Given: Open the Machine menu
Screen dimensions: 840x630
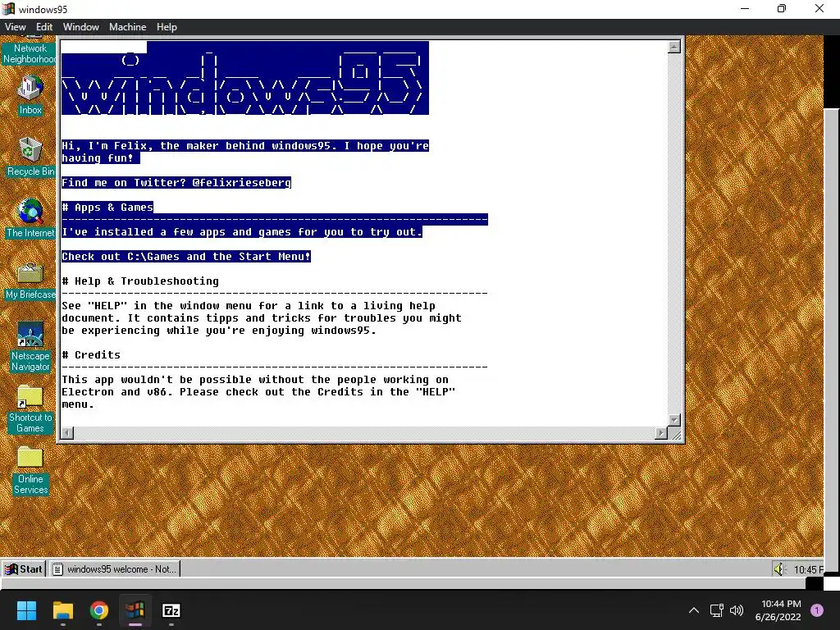Looking at the screenshot, I should [x=127, y=27].
